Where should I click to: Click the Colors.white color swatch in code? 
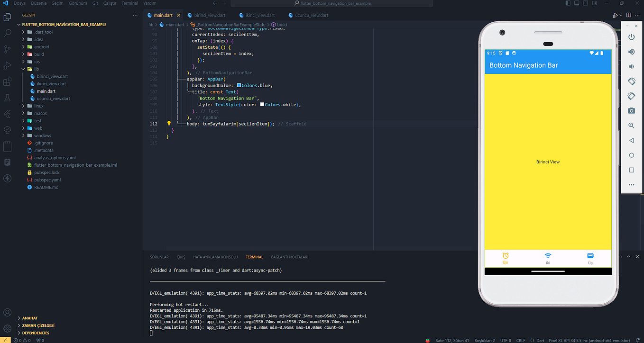pos(262,104)
